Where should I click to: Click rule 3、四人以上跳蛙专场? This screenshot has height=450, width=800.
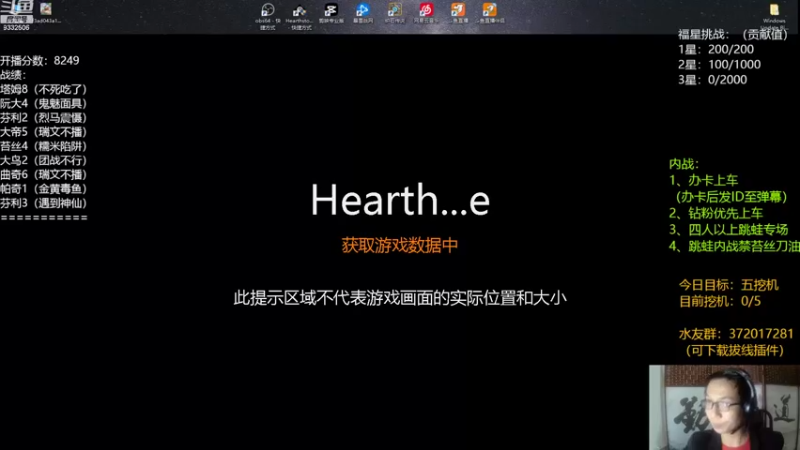pyautogui.click(x=729, y=230)
